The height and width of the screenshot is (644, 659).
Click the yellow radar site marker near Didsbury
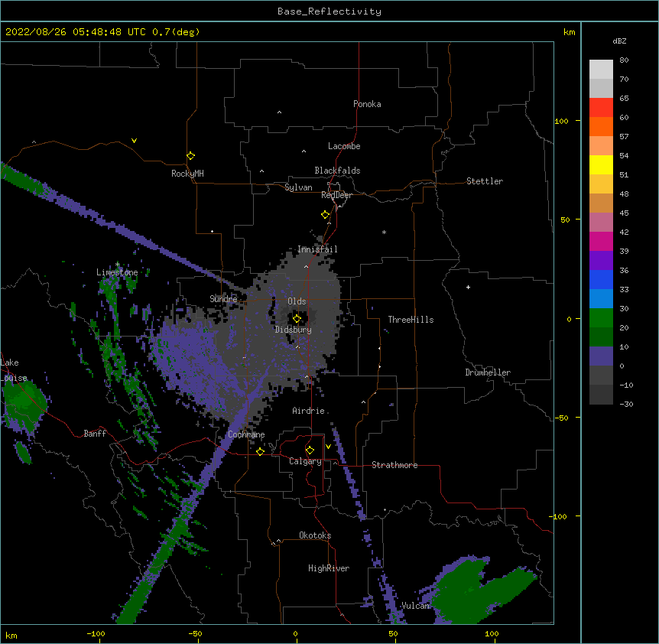[297, 319]
